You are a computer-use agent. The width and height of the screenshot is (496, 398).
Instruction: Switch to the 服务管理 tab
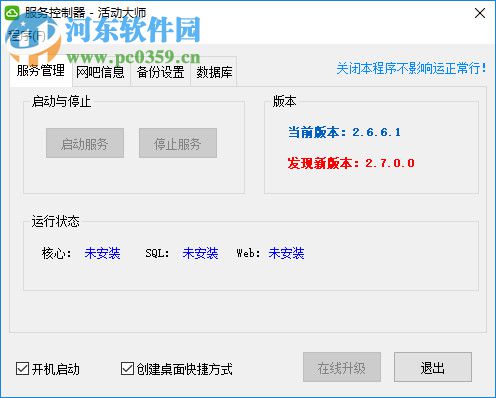click(x=41, y=71)
